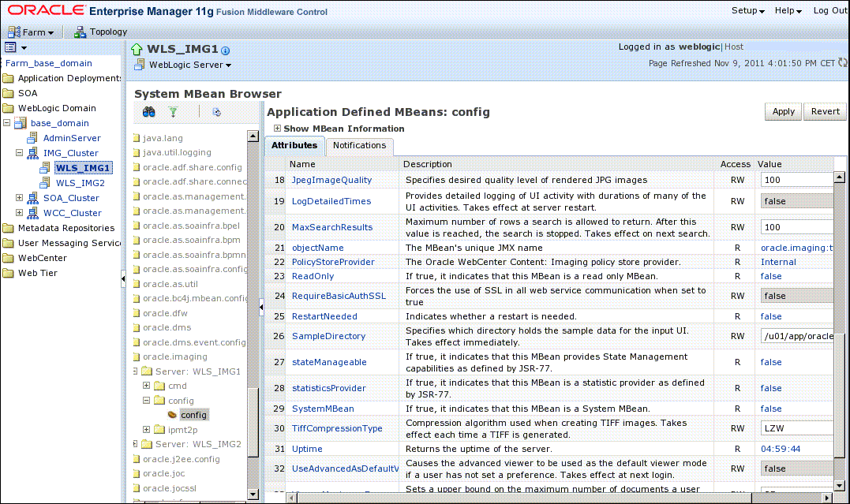Click the blue info icon beside WLS_IMG1
Image resolution: width=850 pixels, height=504 pixels.
(226, 50)
